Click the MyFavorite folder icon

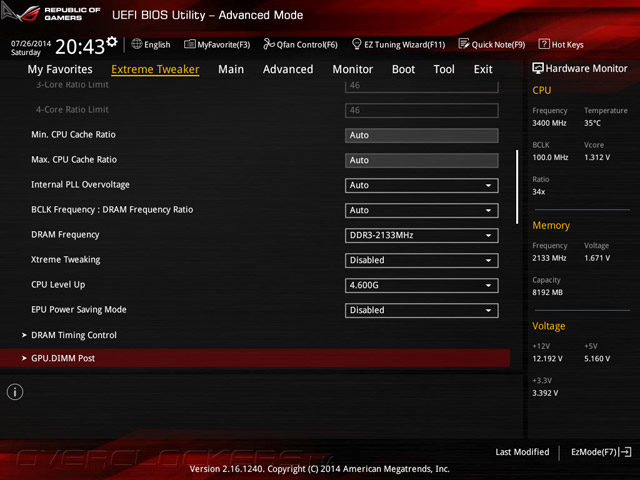point(189,44)
